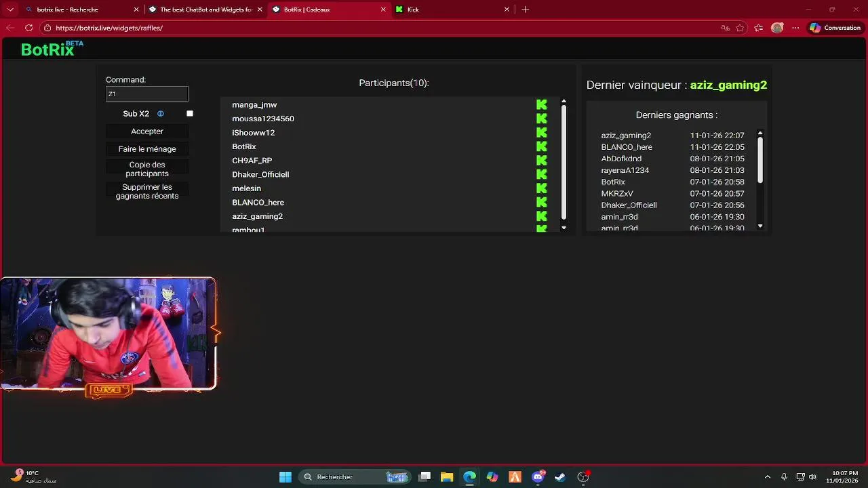The image size is (868, 488).
Task: Click the participants list scroll-up arrow
Action: tap(564, 102)
